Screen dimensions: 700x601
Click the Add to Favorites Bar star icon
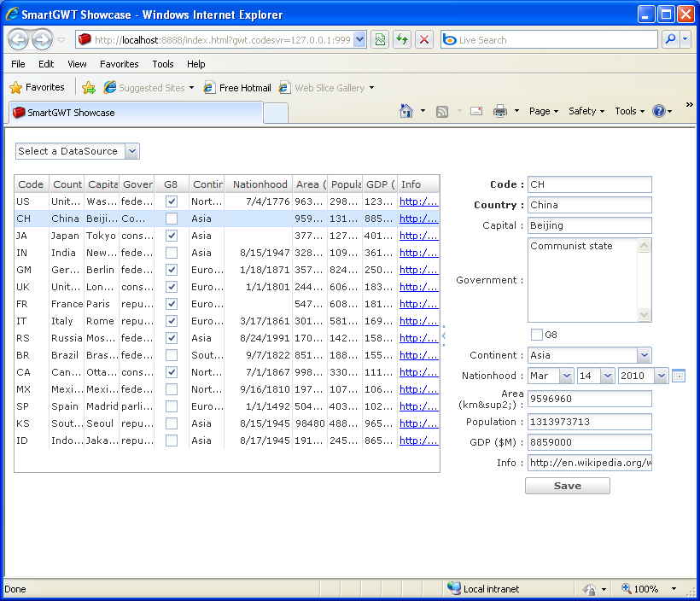click(x=89, y=88)
